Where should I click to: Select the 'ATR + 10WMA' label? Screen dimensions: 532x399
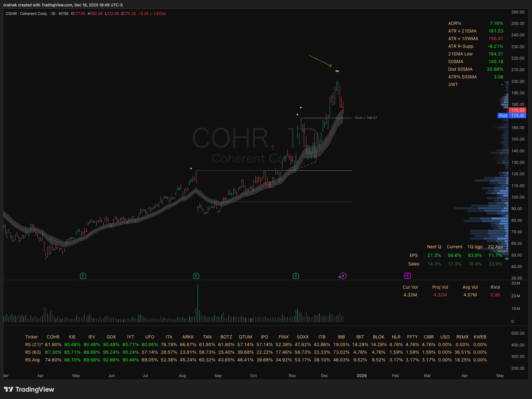[463, 39]
